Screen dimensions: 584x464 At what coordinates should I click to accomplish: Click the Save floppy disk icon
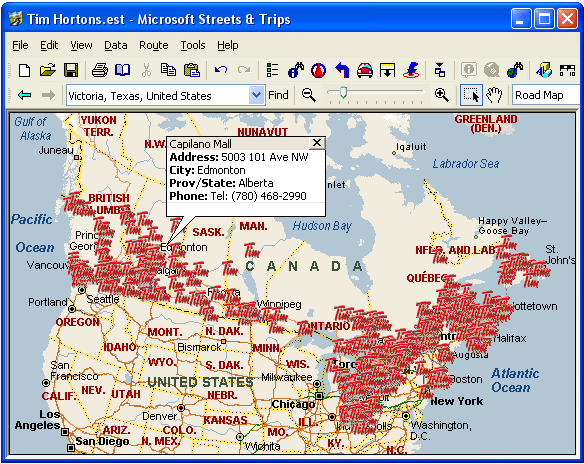point(71,70)
